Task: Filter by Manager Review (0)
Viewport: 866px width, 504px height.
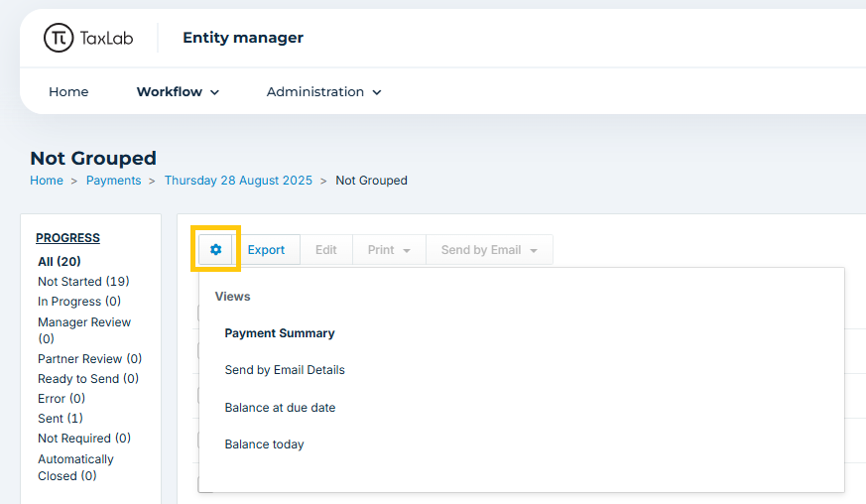Action: coord(84,330)
